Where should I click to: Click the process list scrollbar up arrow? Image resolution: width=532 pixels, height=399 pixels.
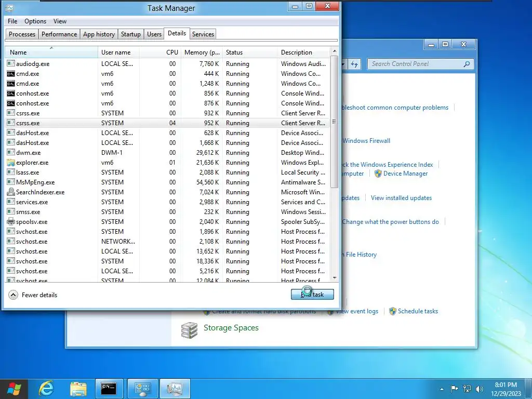coord(335,51)
